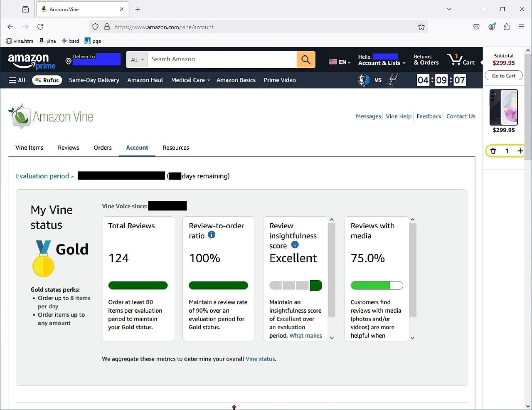Open the Vine Help link

399,116
